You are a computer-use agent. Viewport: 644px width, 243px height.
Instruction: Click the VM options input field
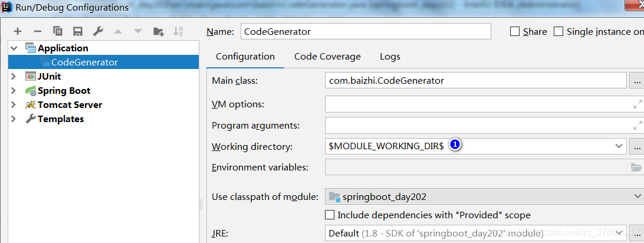point(485,104)
